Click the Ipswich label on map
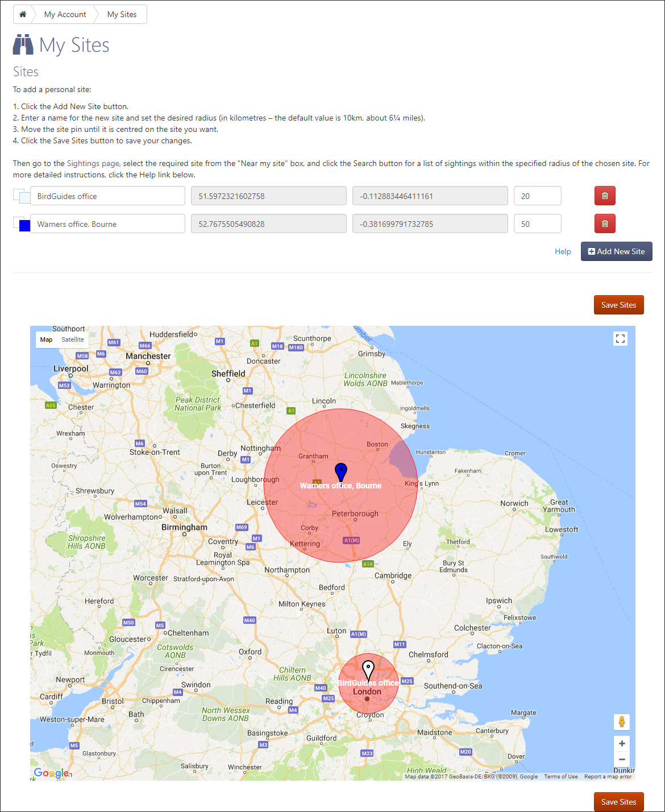This screenshot has width=665, height=812. tap(499, 600)
